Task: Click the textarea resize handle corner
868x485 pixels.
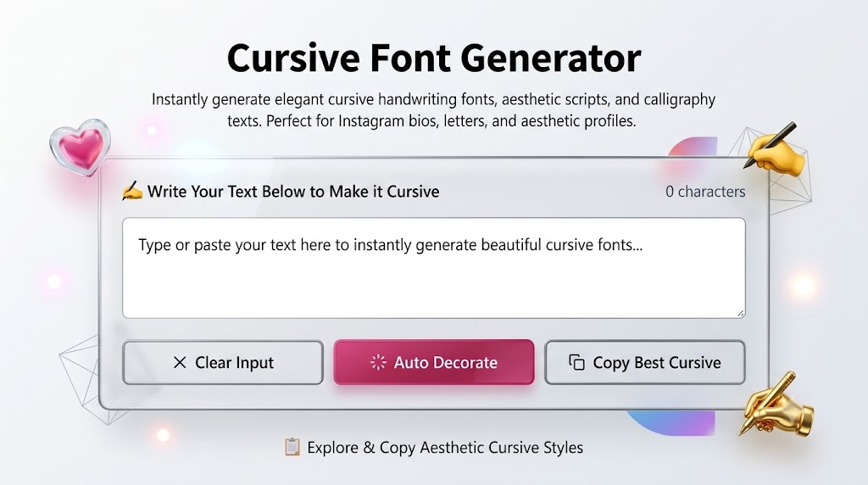Action: (x=740, y=314)
